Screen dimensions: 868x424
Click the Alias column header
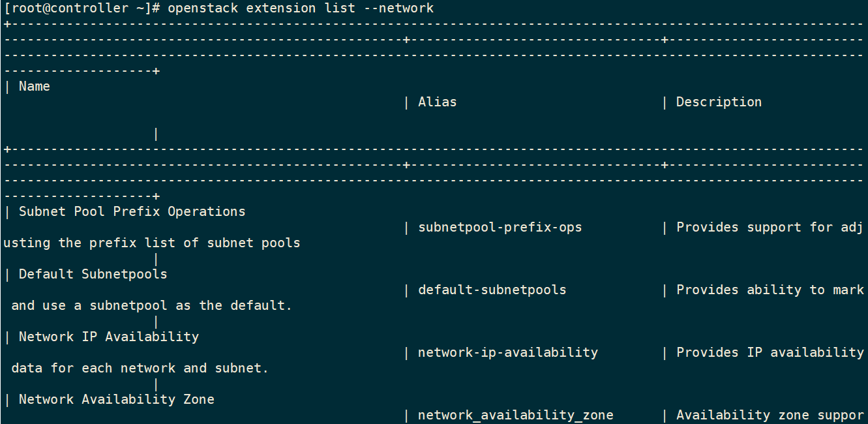point(438,102)
